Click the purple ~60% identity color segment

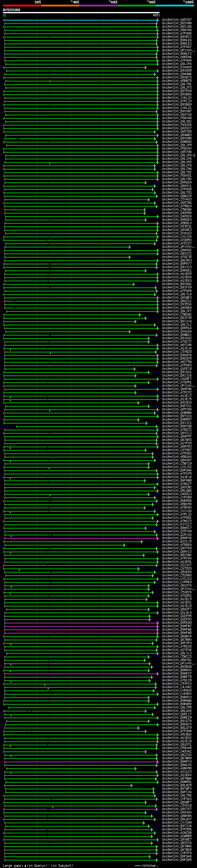pyautogui.click(x=99, y=6)
